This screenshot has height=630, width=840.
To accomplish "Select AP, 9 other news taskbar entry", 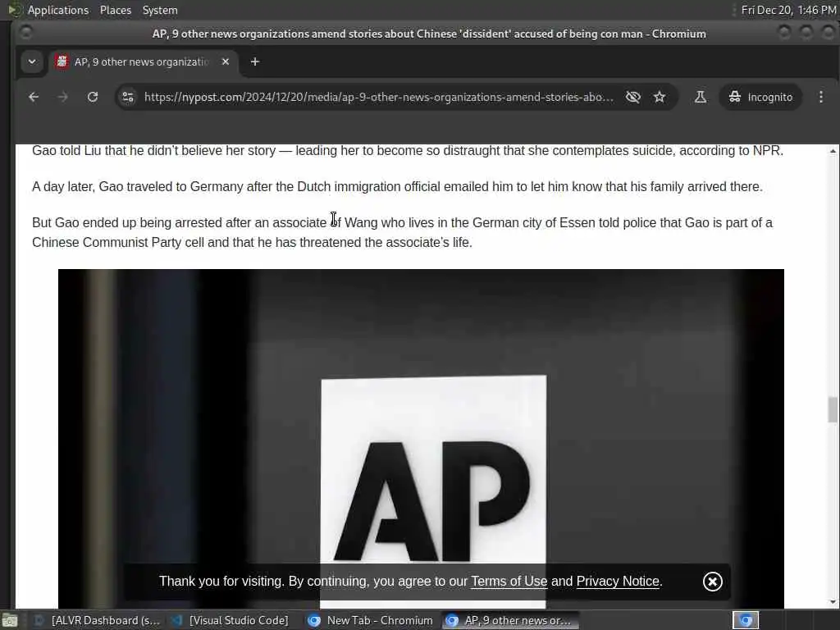I will pyautogui.click(x=510, y=620).
